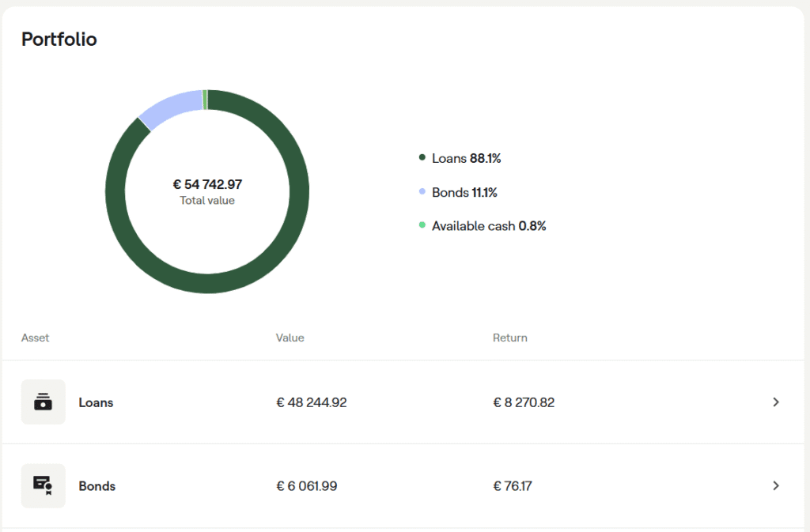Select the Available cash legend dot
The image size is (810, 532).
tap(422, 225)
